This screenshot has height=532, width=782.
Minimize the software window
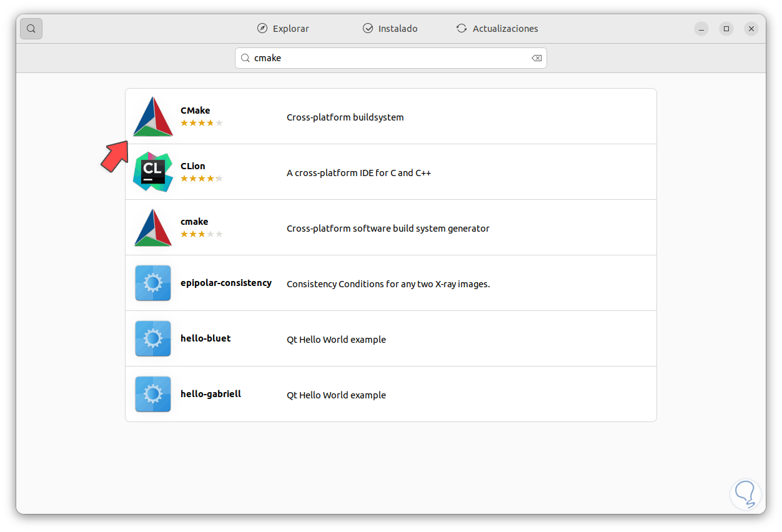[701, 29]
